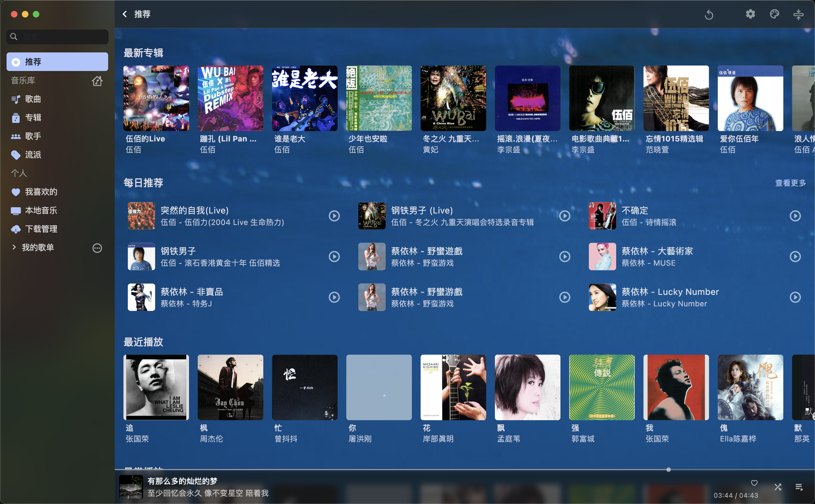Open recently played 你 by 屠洪刚
Screen dimensions: 815x504
coord(379,387)
